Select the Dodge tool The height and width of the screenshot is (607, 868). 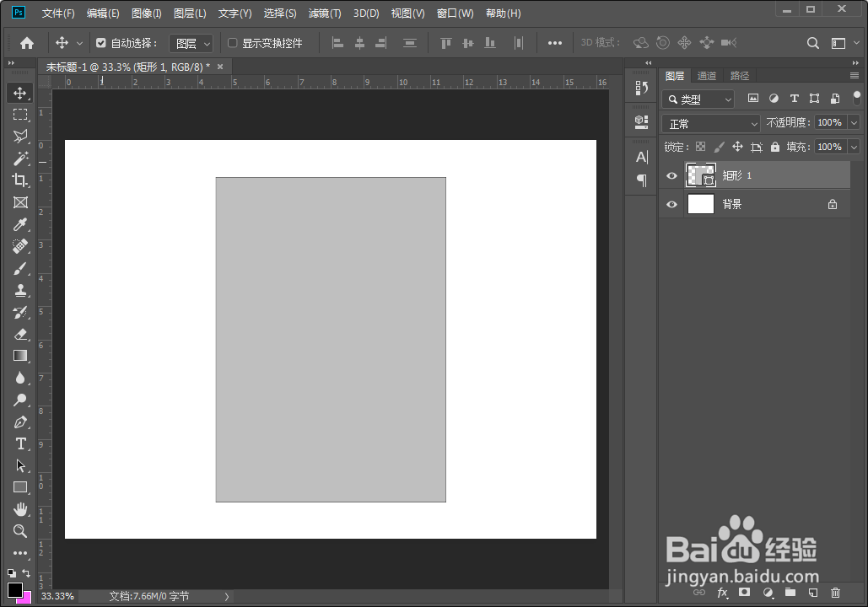tap(20, 400)
